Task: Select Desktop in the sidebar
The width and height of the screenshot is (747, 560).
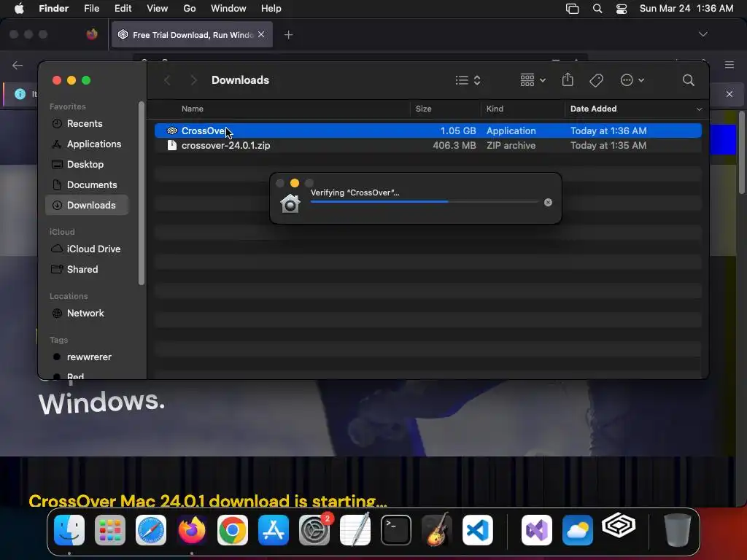Action: pyautogui.click(x=88, y=164)
